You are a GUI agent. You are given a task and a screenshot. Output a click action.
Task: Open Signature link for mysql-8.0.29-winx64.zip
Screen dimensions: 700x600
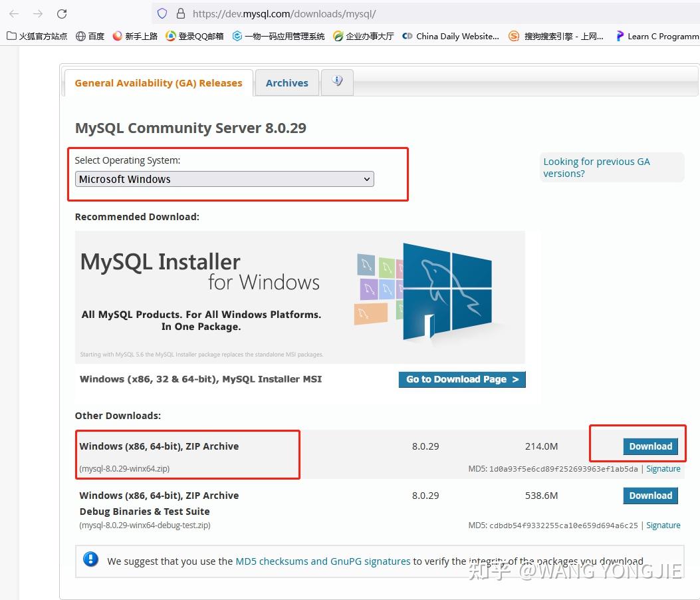[x=663, y=469]
